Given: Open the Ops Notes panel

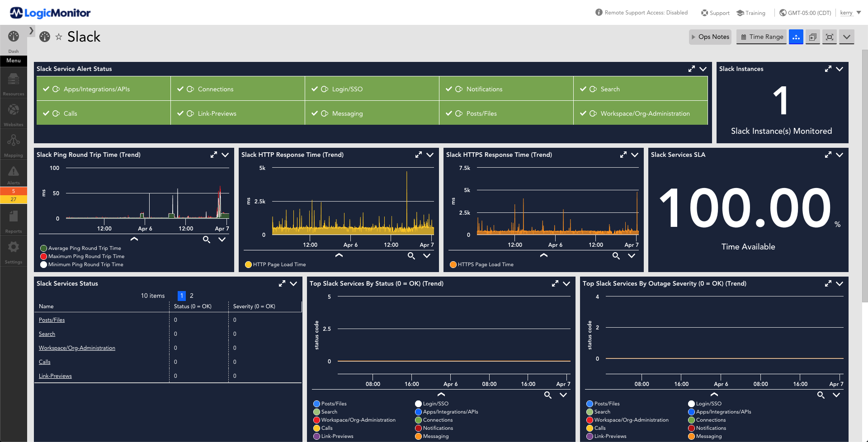Looking at the screenshot, I should 710,37.
